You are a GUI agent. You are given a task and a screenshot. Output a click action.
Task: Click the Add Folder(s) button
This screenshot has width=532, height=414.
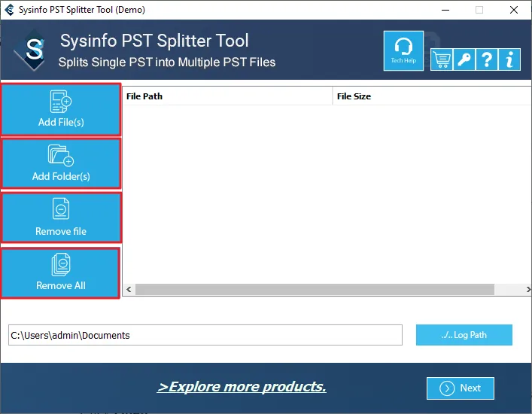[x=61, y=163]
